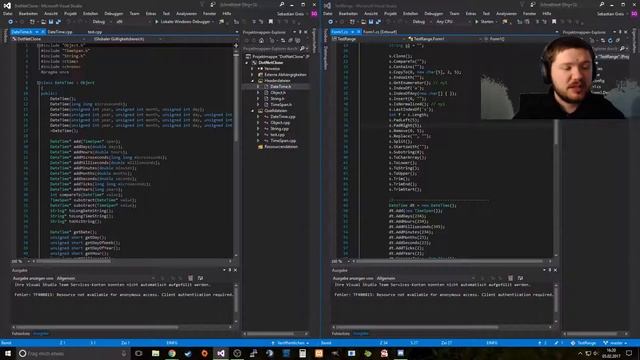Switch to Form1.cs [Entwurf] tab
Screen dimensions: 640x360
tap(380, 32)
